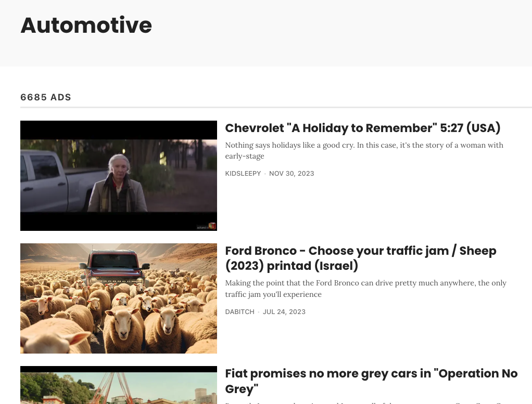Screen dimensions: 532x404
Task: Visit author KIDSLEEPY's profile link
Action: [243, 174]
